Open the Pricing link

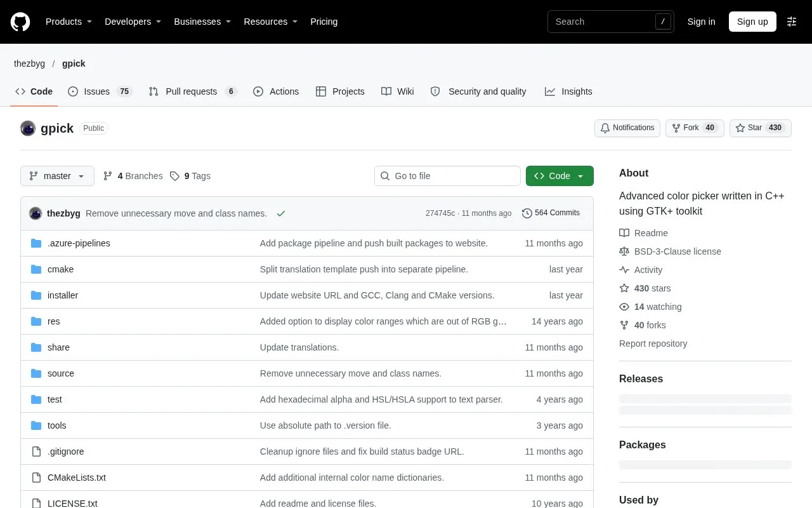[x=324, y=22]
